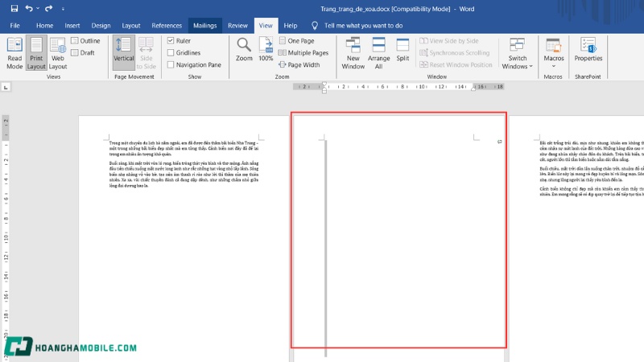Switch to the Layout tab

131,26
